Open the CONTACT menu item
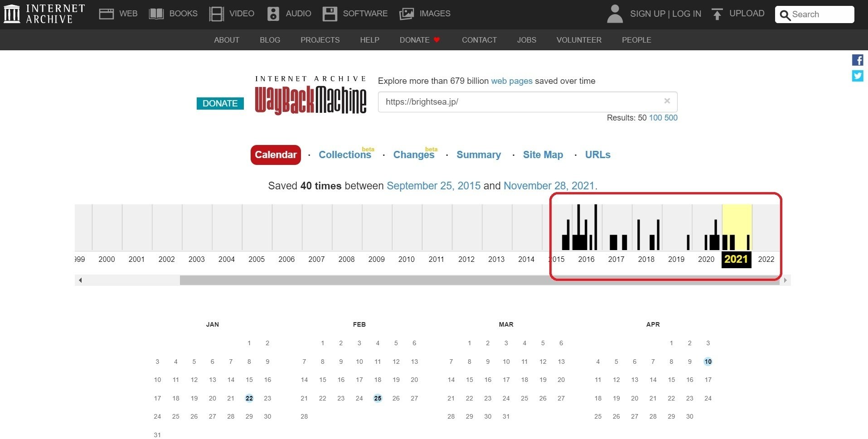 479,40
